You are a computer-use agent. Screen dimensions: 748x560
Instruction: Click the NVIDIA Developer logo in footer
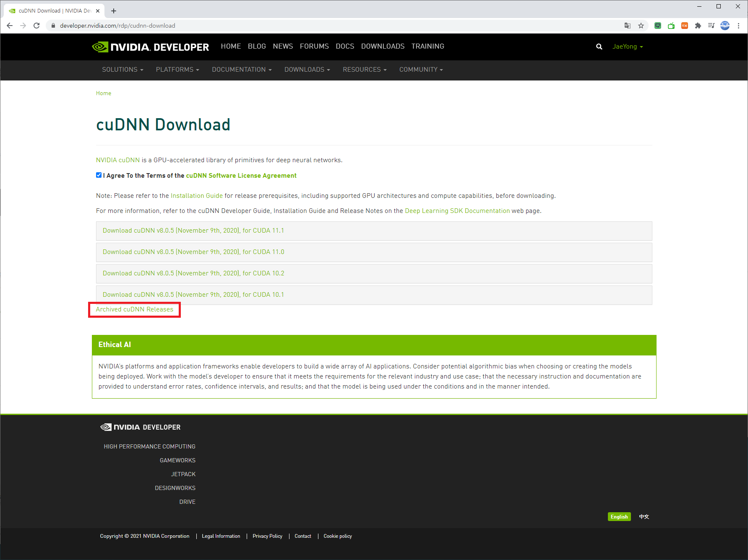(141, 427)
